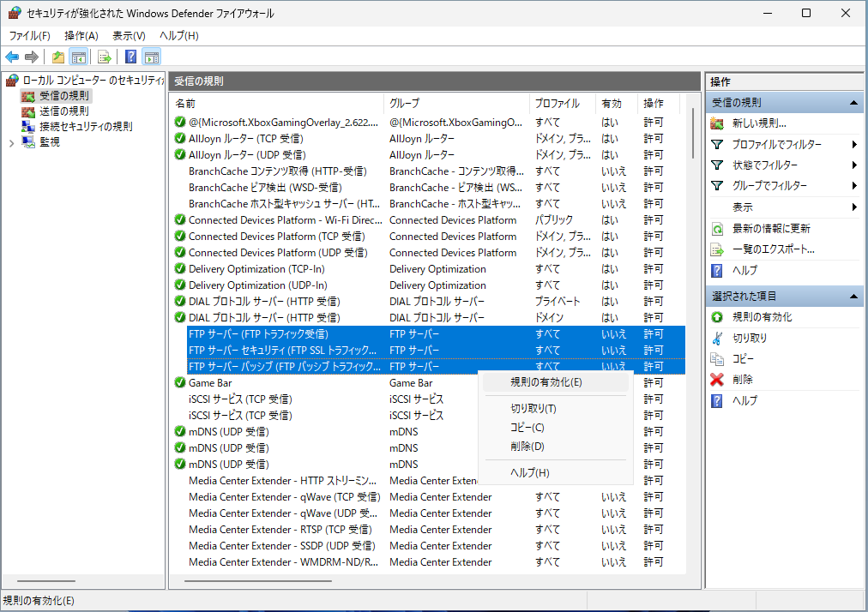Screen dimensions: 868x612
Task: Open the 表示 submenu arrow
Action: [855, 207]
